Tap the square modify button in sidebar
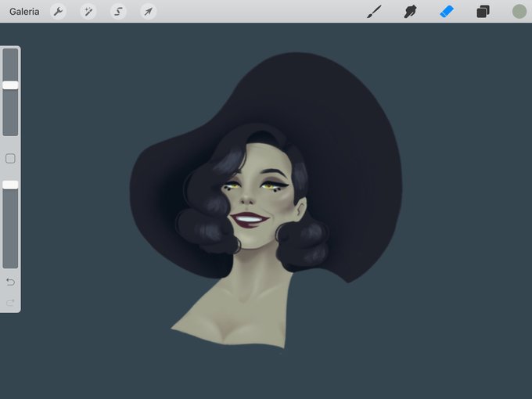 [10, 159]
